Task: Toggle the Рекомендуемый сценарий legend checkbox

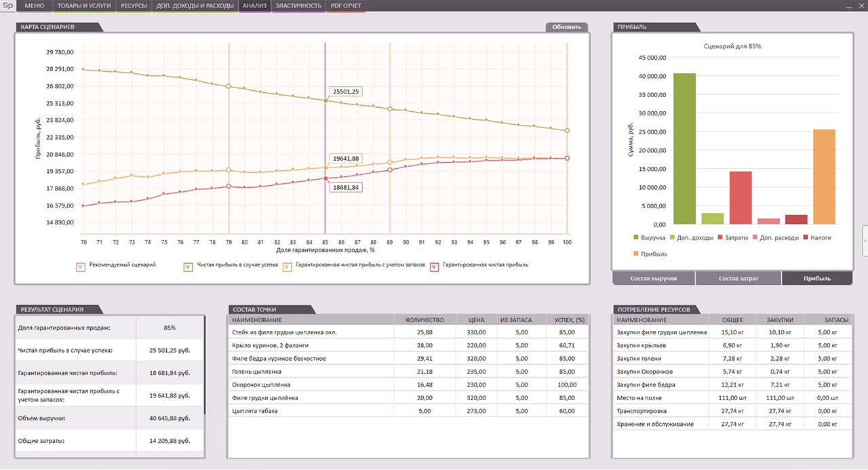Action: coord(81,267)
